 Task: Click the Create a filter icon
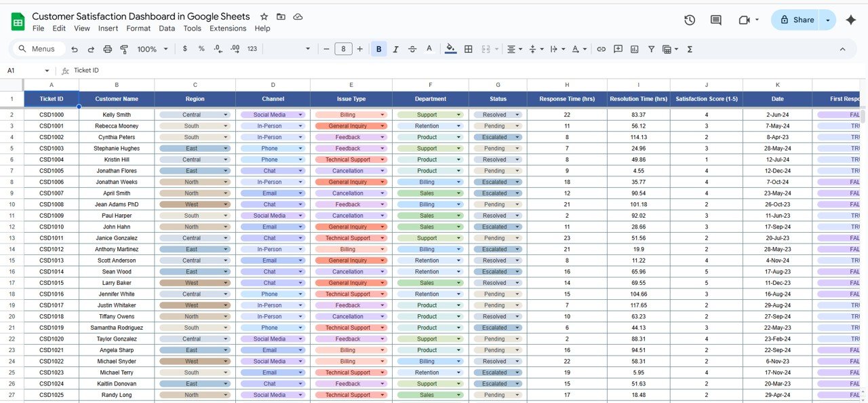click(x=650, y=49)
